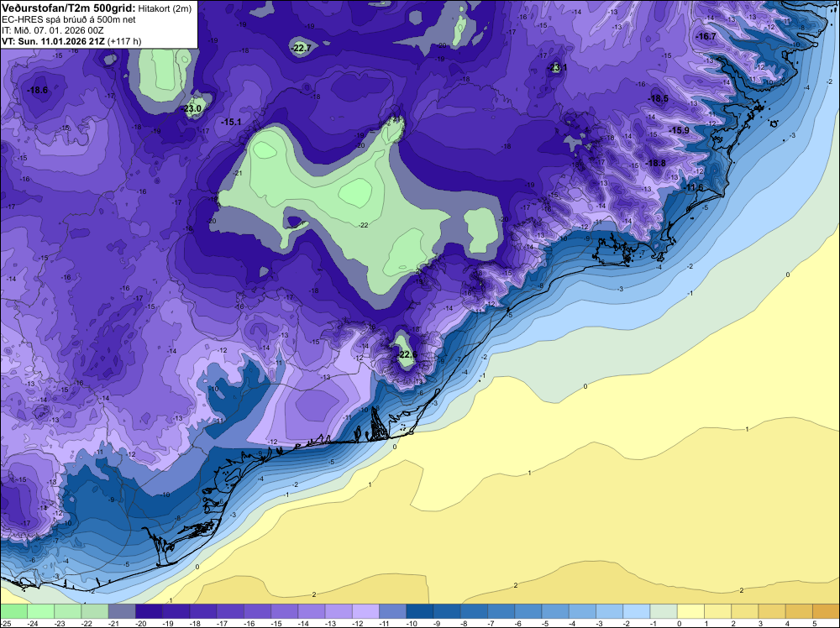
Task: Click the bold temperature value -22.6
Action: pos(407,355)
